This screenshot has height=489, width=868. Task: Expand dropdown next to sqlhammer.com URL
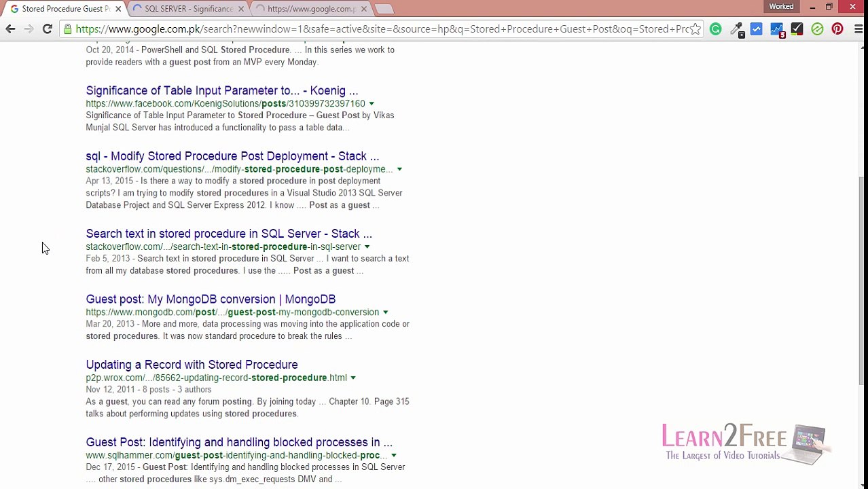point(394,456)
